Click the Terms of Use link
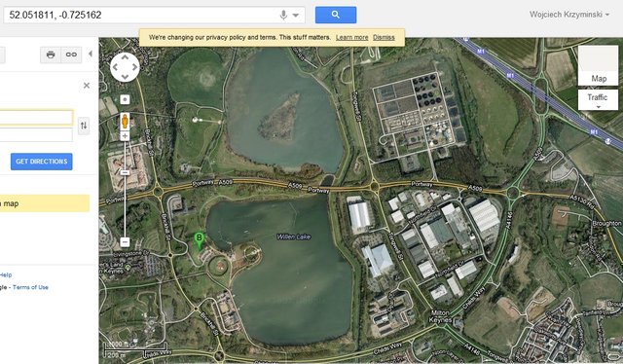 [x=30, y=287]
